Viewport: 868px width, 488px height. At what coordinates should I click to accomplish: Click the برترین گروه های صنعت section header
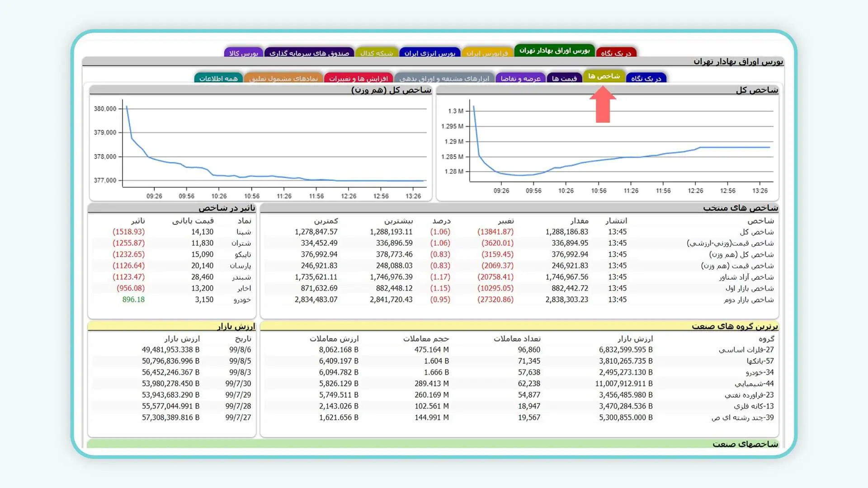(x=735, y=326)
